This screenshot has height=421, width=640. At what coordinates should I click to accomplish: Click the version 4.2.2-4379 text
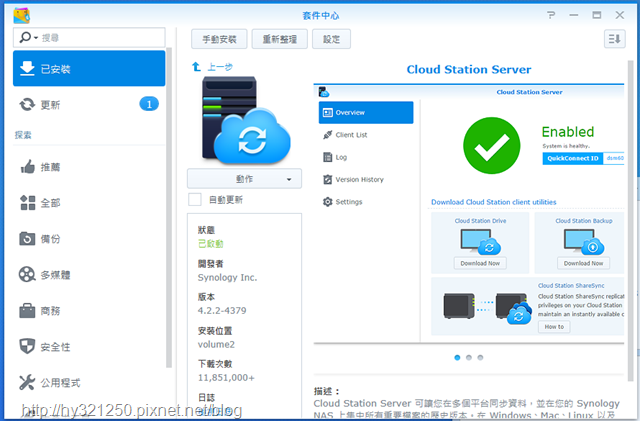[222, 311]
